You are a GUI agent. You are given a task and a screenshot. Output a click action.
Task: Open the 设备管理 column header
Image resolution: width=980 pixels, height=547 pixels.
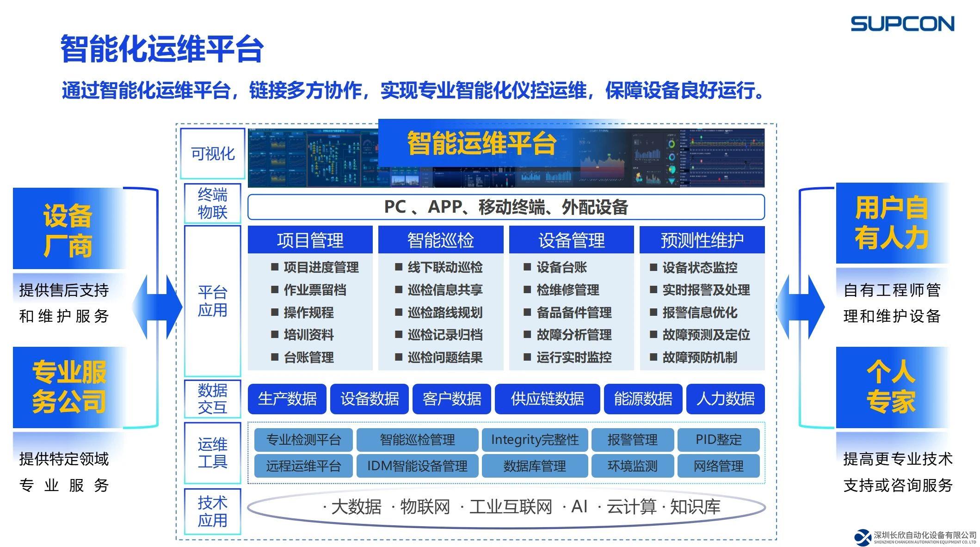coord(571,240)
